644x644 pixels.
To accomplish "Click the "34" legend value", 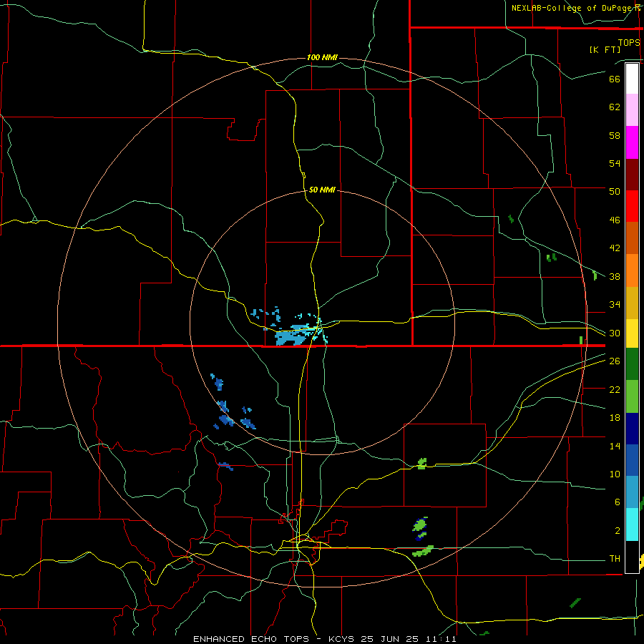I will [615, 305].
